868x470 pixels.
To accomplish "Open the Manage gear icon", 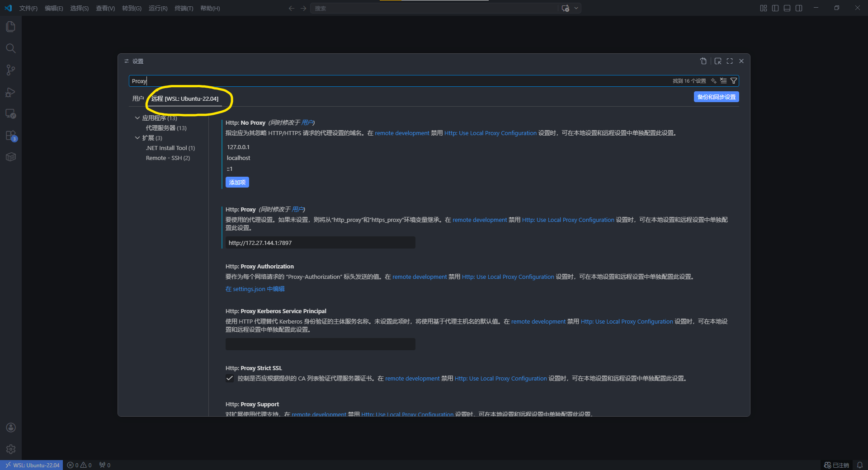I will pyautogui.click(x=11, y=449).
